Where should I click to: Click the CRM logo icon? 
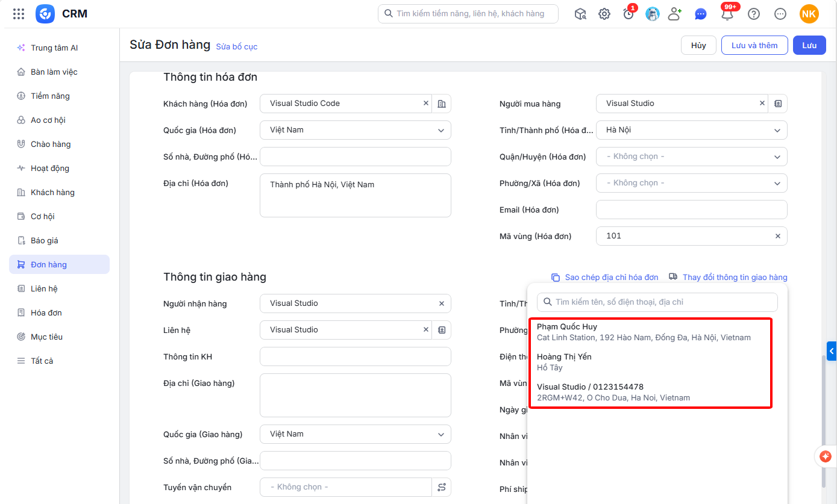(45, 14)
